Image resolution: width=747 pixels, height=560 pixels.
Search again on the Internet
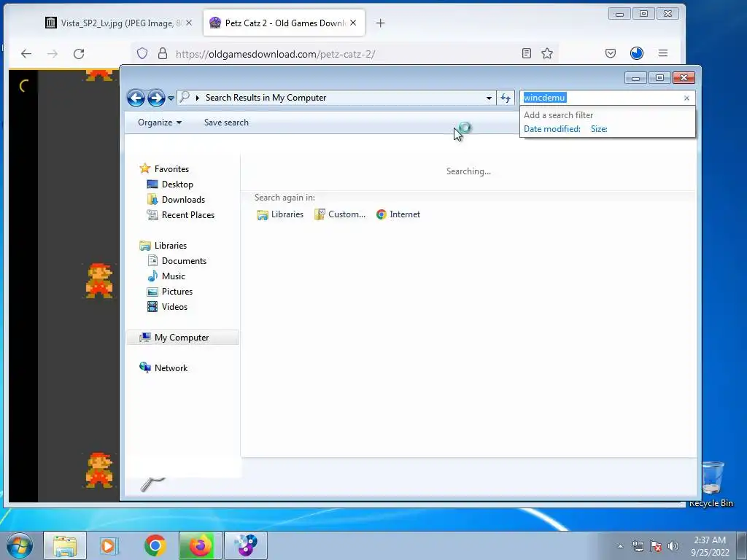398,214
